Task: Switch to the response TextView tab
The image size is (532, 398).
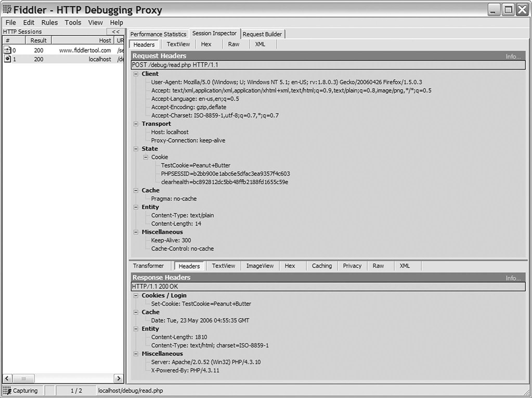Action: (224, 266)
